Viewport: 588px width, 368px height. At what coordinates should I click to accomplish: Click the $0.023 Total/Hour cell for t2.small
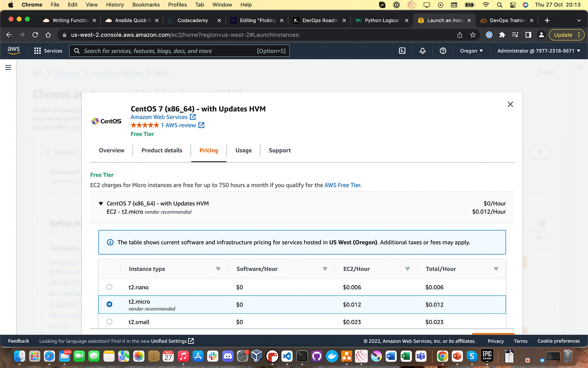pos(435,322)
